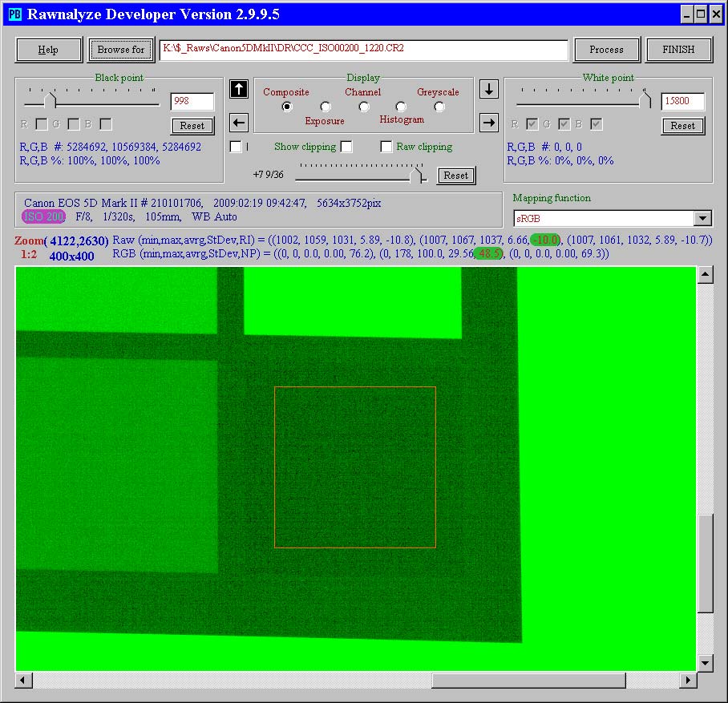Select the Histogram display radio button
Screen dimensions: 728x703
(401, 107)
